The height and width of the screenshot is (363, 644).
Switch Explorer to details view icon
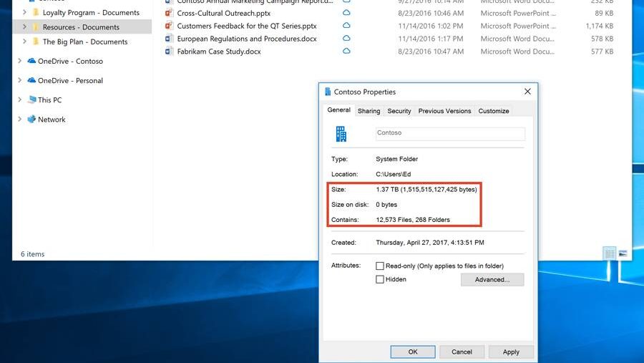pyautogui.click(x=610, y=253)
